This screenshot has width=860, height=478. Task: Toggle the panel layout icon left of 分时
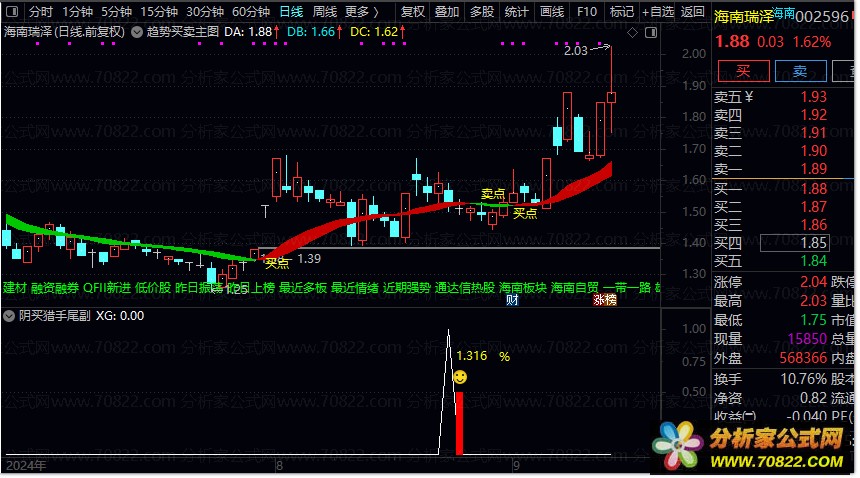click(12, 11)
